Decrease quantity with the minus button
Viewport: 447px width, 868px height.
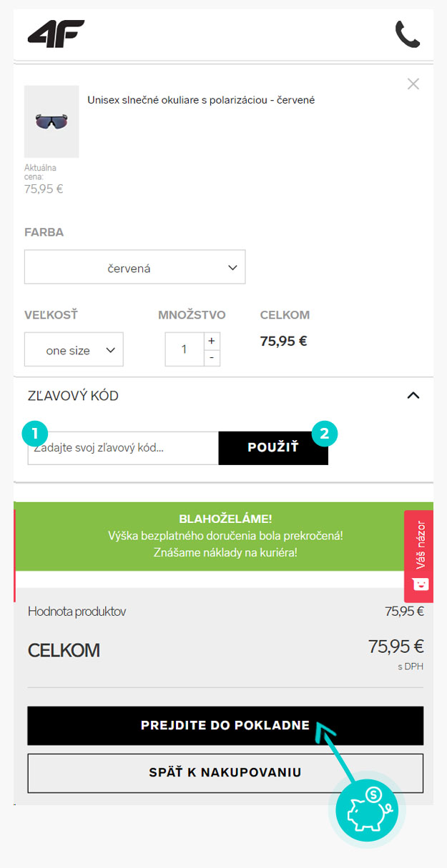[x=212, y=358]
